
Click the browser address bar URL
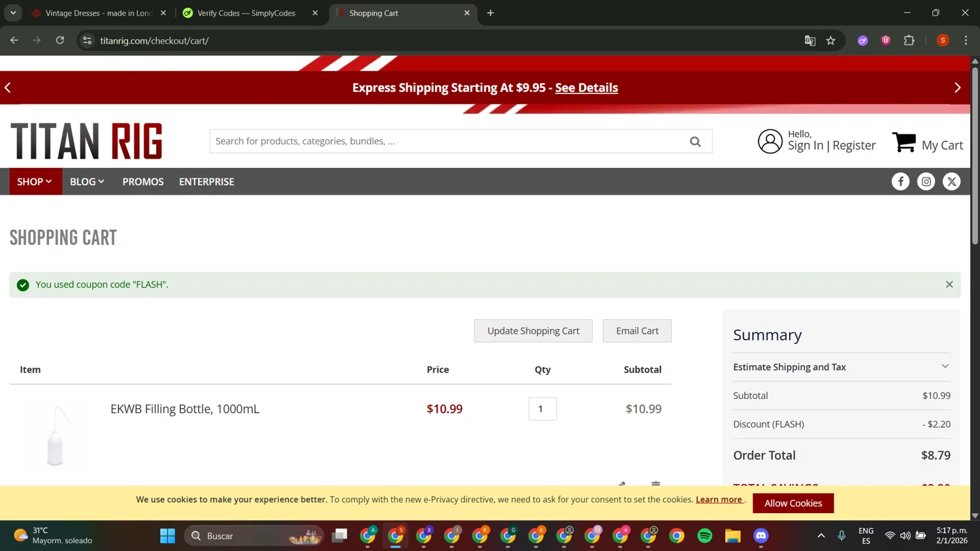click(x=154, y=40)
